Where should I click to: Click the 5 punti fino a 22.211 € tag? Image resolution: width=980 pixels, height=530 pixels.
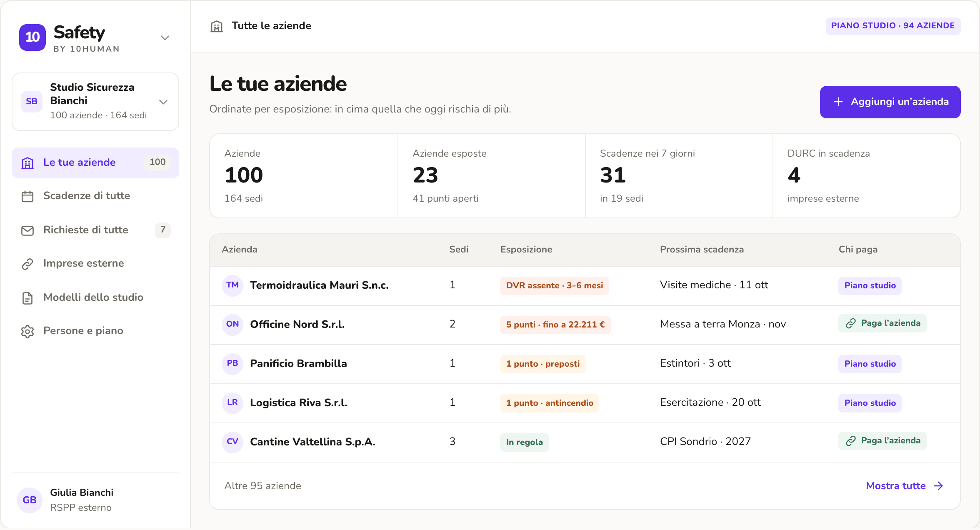click(x=555, y=325)
